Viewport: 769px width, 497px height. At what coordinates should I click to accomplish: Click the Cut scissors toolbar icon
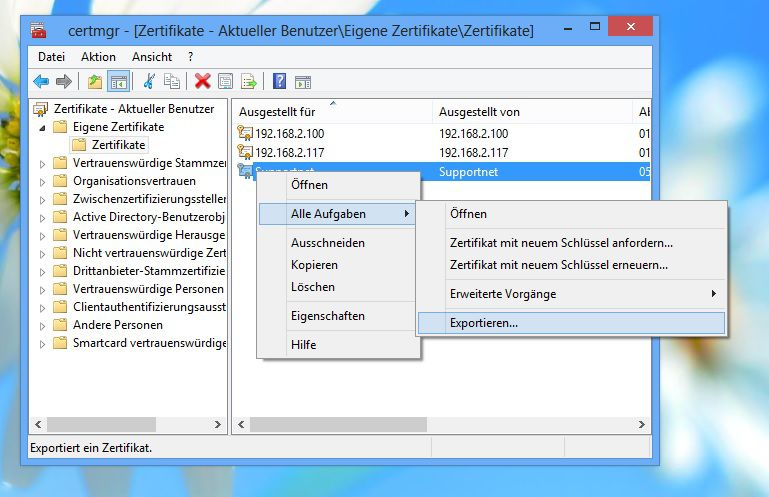tap(149, 81)
